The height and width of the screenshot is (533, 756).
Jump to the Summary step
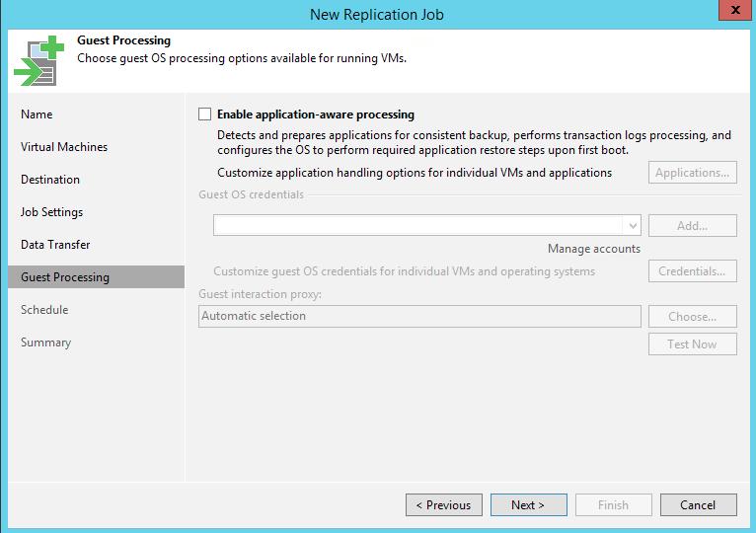click(45, 343)
